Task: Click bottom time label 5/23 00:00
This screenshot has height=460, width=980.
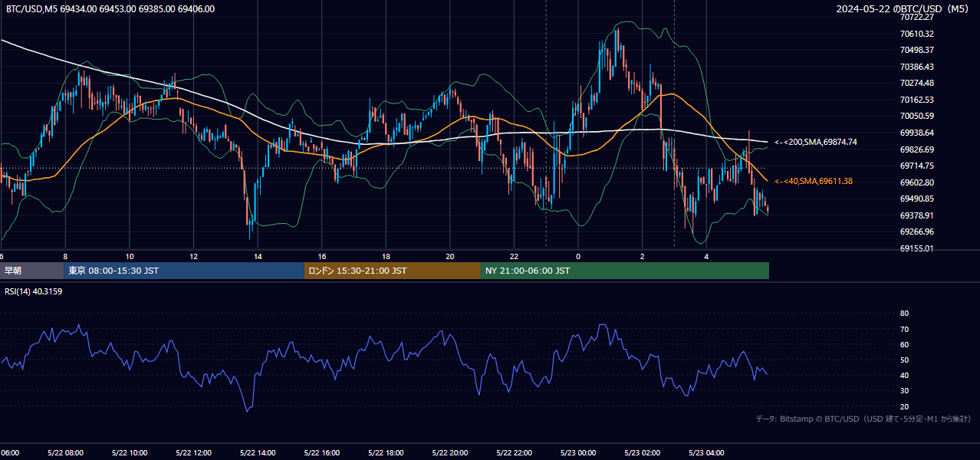Action: click(x=578, y=452)
